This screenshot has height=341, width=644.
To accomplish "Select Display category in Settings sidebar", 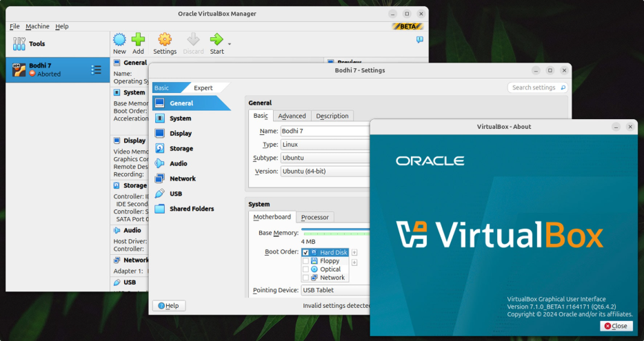I will coord(192,134).
